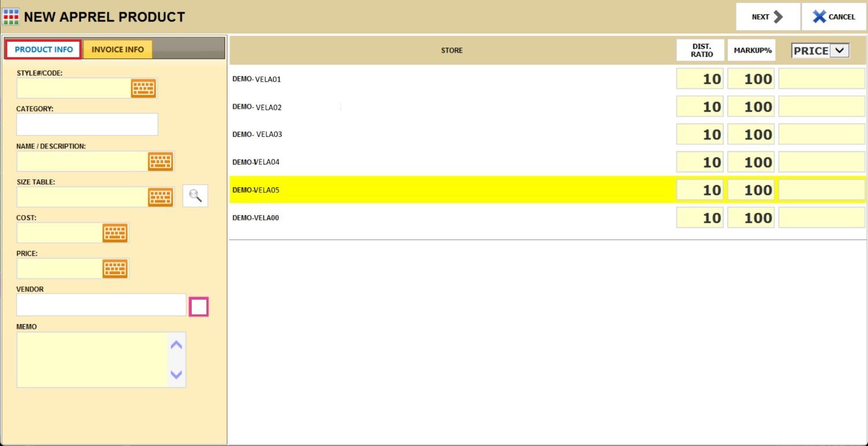
Task: Select the highlighted DEMO-VELA05 store row
Action: (x=451, y=190)
